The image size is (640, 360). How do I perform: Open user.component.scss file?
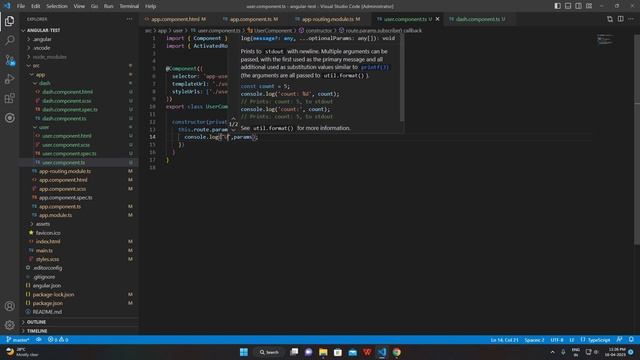point(66,144)
